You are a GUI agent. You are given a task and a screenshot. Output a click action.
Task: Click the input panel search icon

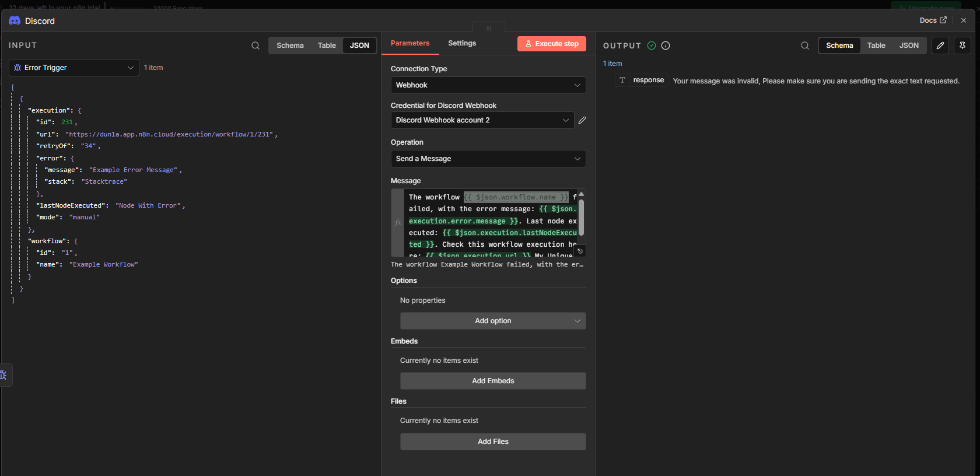click(256, 45)
